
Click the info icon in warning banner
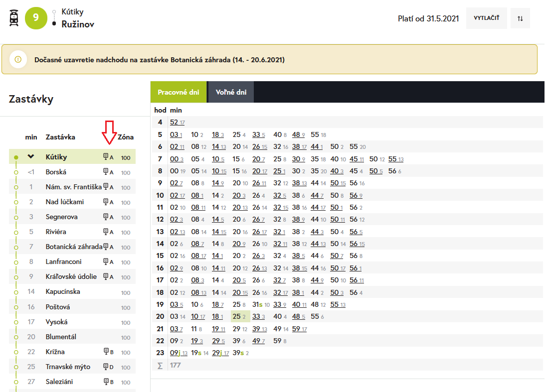tap(18, 60)
